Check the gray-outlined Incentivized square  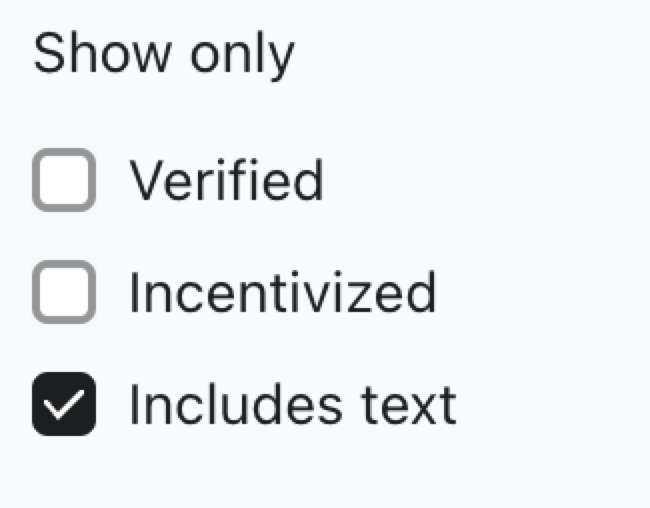click(64, 292)
